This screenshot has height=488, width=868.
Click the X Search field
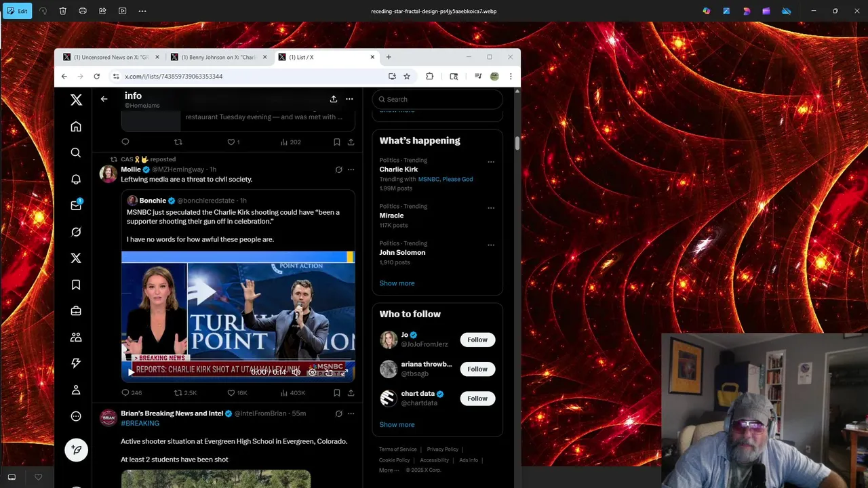[437, 99]
